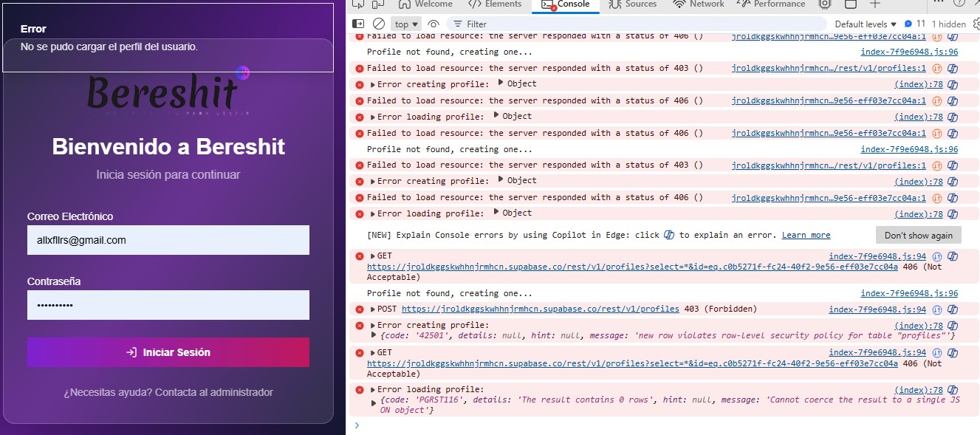Open the POST supabase rest/v1/profiles URL
The width and height of the screenshot is (980, 435).
pyautogui.click(x=540, y=309)
